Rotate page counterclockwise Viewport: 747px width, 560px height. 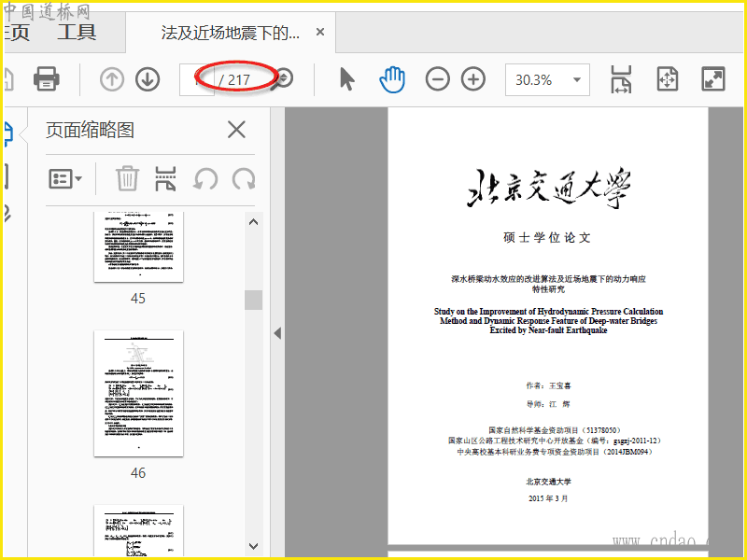point(205,179)
